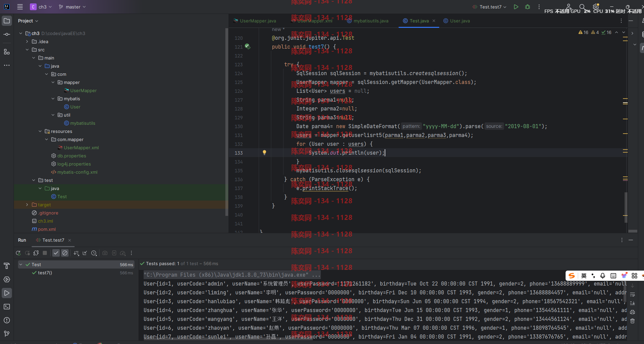Select .gitignore file in tree

click(x=45, y=213)
